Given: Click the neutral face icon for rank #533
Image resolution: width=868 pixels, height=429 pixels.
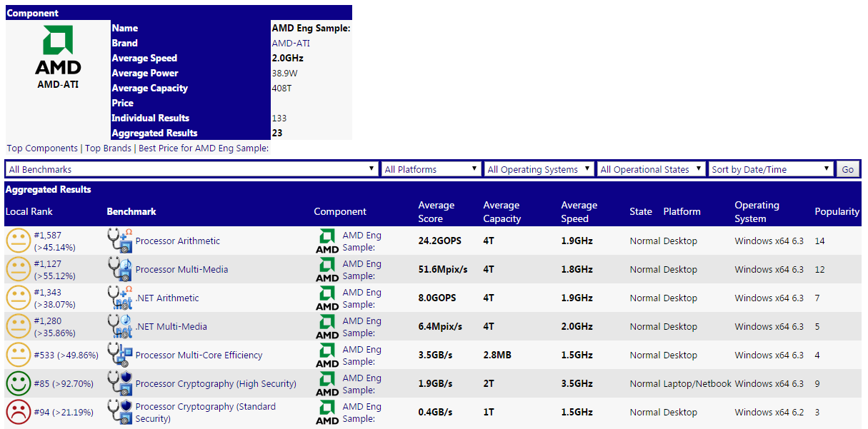Looking at the screenshot, I should [19, 355].
